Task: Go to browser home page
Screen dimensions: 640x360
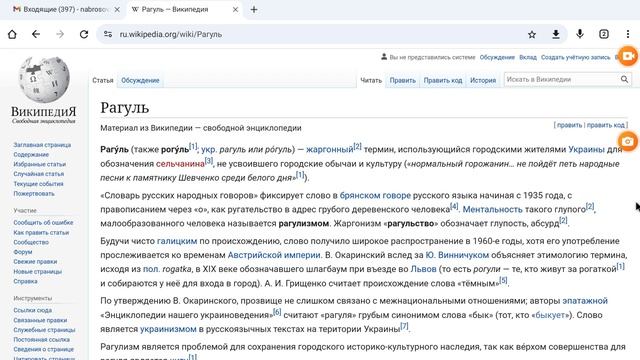Action: (x=12, y=34)
